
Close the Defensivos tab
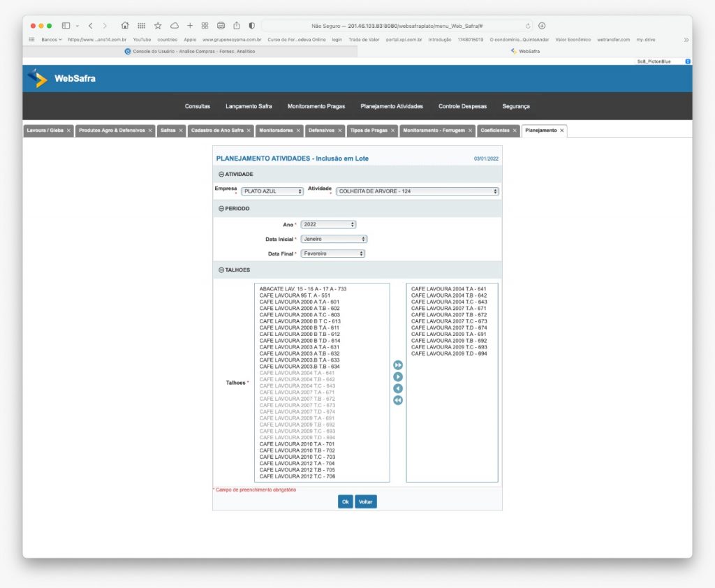coord(340,131)
